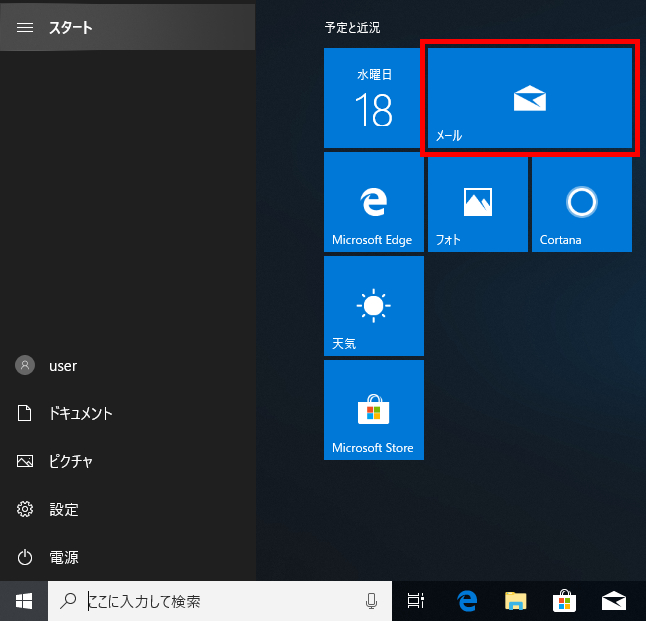This screenshot has height=621, width=646.
Task: Open Pictures (ピクチャ) from the Start sidebar
Action: 128,461
